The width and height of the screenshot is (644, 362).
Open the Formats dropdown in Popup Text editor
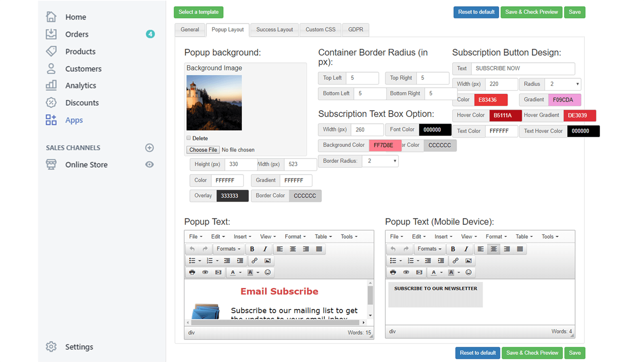pos(228,249)
